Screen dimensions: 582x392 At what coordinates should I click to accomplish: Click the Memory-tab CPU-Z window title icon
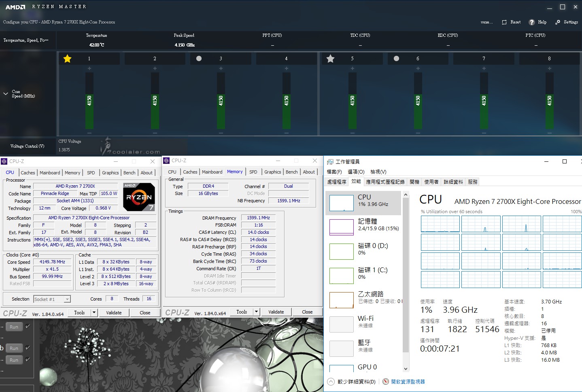point(166,160)
